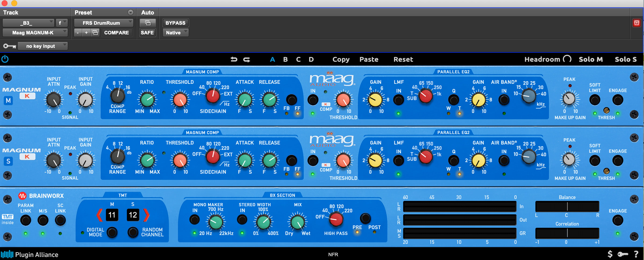644x260 pixels.
Task: Toggle LMF IN button on M strip
Action: [x=398, y=100]
